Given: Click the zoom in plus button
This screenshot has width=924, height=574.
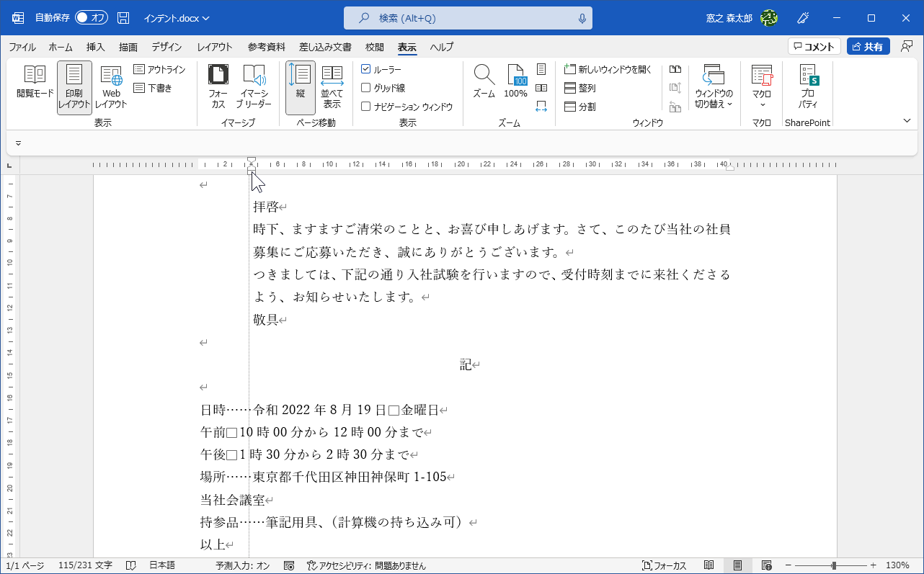Looking at the screenshot, I should 873,565.
